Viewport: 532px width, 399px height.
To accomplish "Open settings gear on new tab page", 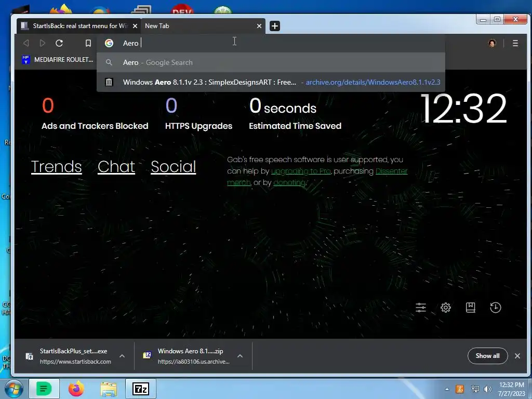I will pos(445,308).
